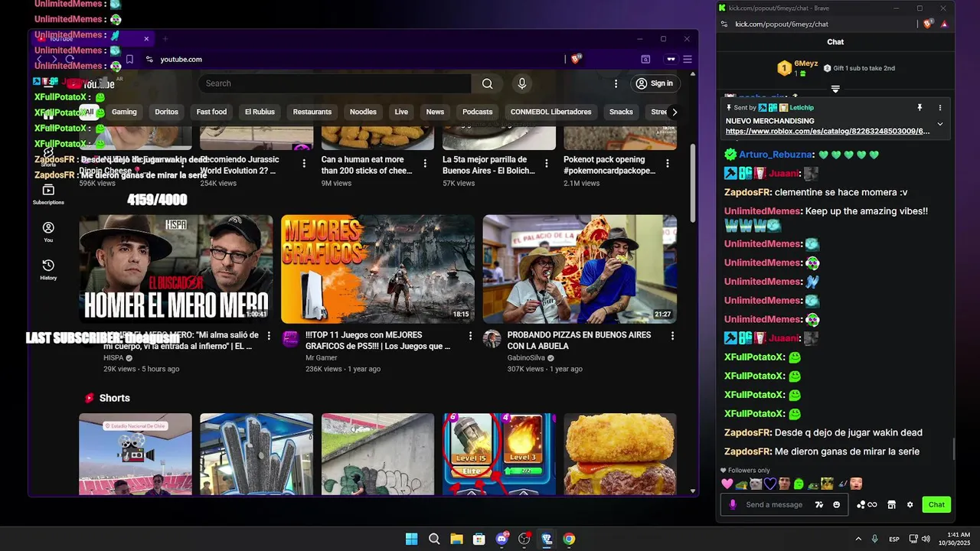Open HOMER EL MERO MERO video thumbnail
This screenshot has height=551, width=980.
click(x=176, y=269)
